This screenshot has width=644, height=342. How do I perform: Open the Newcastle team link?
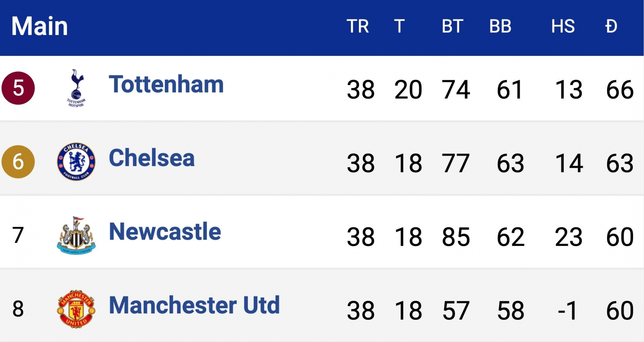coord(165,231)
